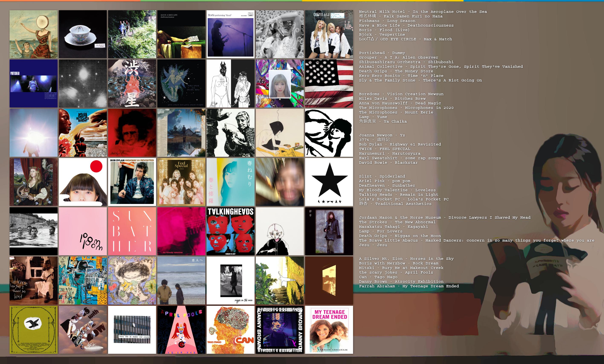
Task: Open the ODD EYE CIRCLE Max & Match cover
Action: click(x=329, y=34)
